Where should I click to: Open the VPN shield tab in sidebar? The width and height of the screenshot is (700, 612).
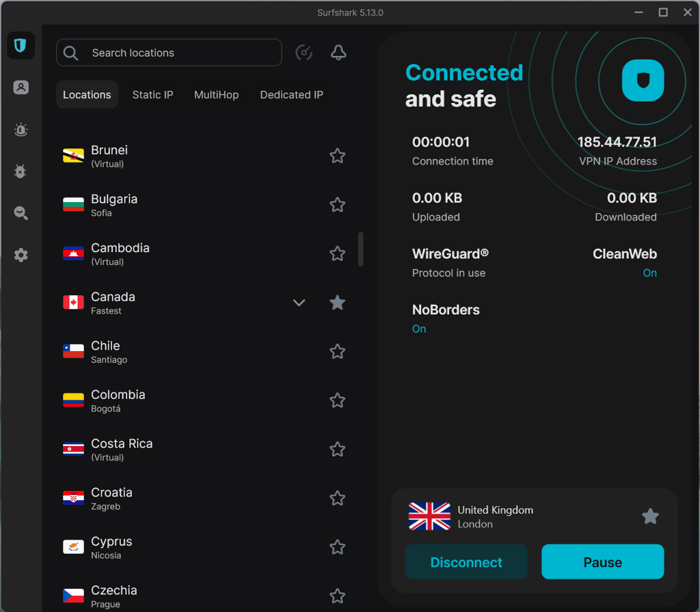coord(21,46)
